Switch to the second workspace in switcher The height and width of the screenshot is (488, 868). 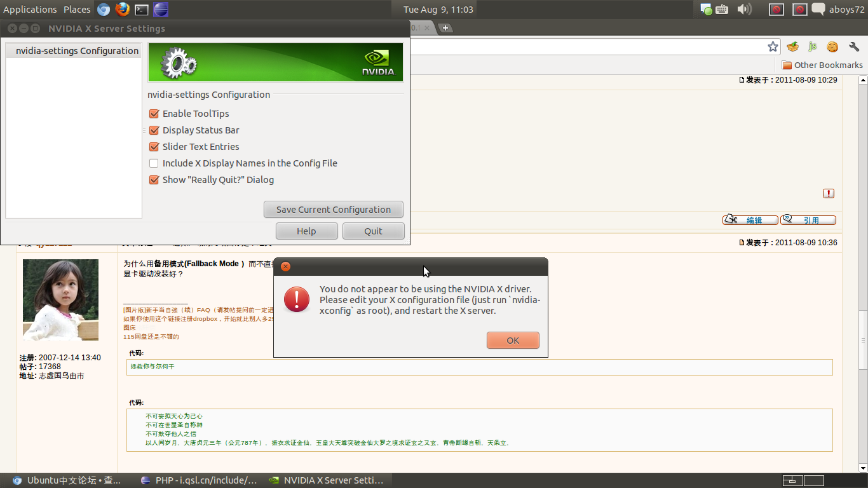click(814, 480)
